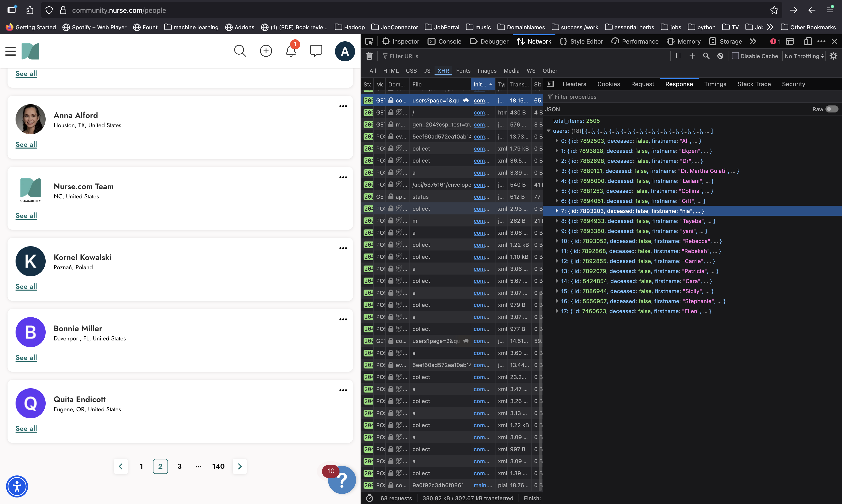Open the Headers tab
The width and height of the screenshot is (842, 504).
(574, 84)
